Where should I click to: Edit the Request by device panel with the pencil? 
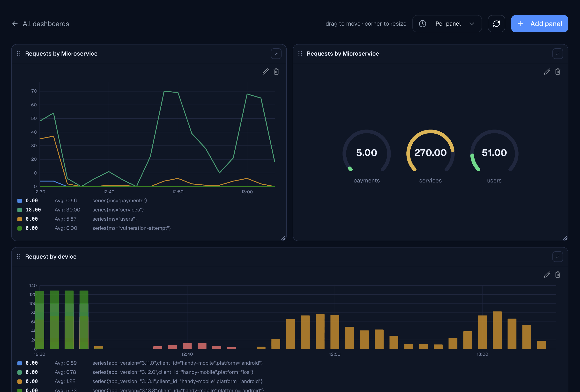click(x=547, y=275)
